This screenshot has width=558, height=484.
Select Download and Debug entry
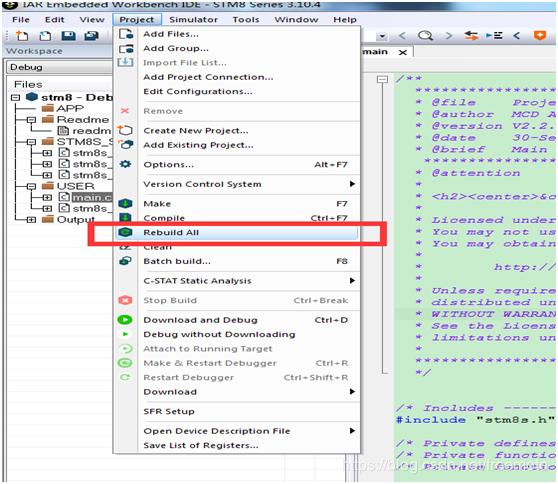click(237, 320)
